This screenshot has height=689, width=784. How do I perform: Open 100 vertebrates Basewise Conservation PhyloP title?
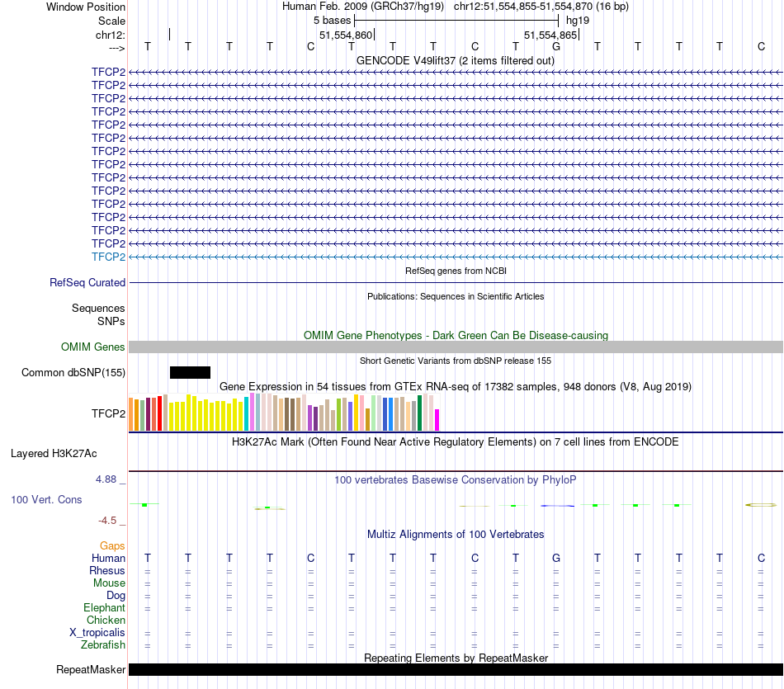455,480
